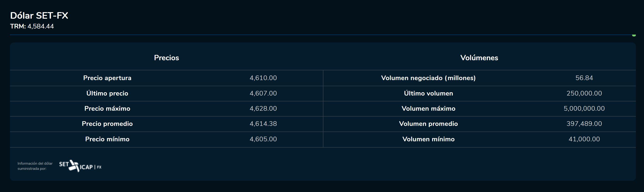Click the Precio máximo value 4,628.00
The width and height of the screenshot is (644, 192).
tap(263, 109)
